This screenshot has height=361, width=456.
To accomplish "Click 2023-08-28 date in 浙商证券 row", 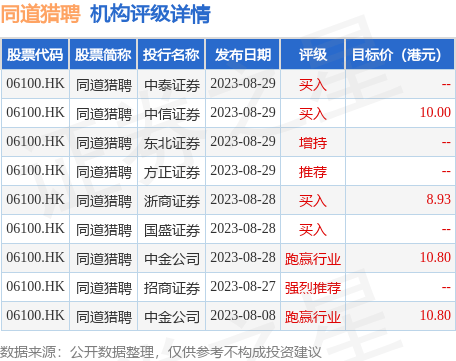I will tap(243, 199).
